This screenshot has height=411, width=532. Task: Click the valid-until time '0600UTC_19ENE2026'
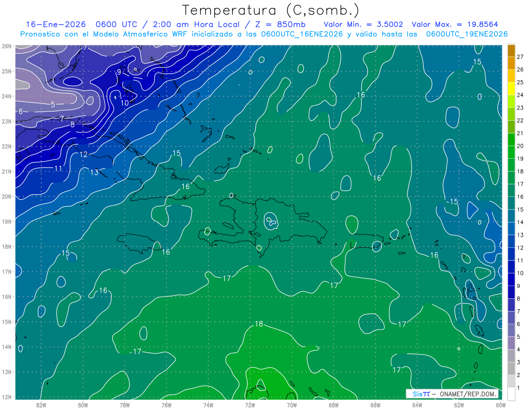coord(466,34)
